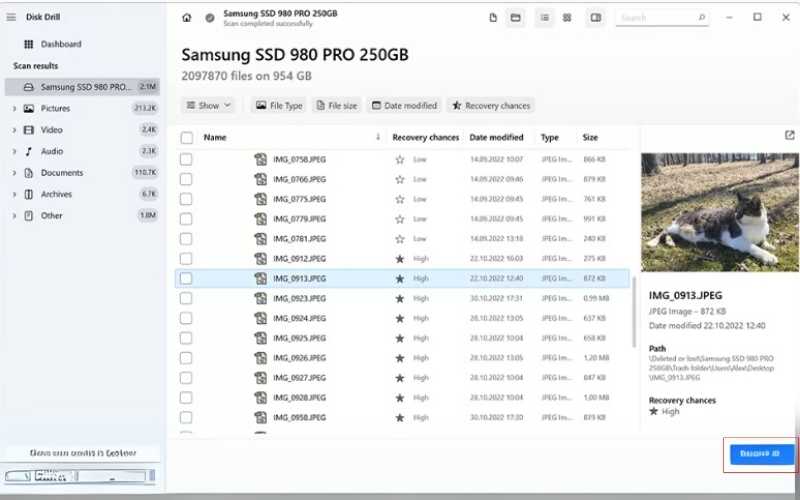This screenshot has height=500, width=800.
Task: Sort by the Size column header
Action: pyautogui.click(x=590, y=137)
